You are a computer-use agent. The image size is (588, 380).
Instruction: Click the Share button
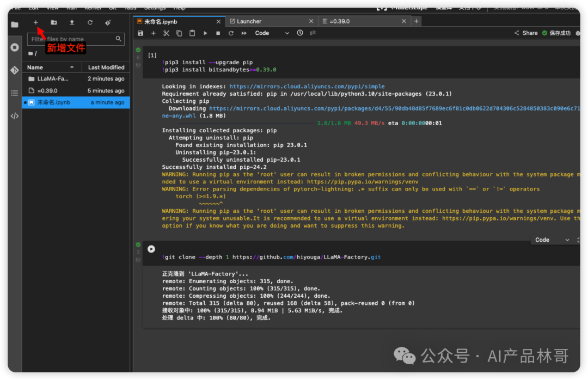pyautogui.click(x=526, y=33)
